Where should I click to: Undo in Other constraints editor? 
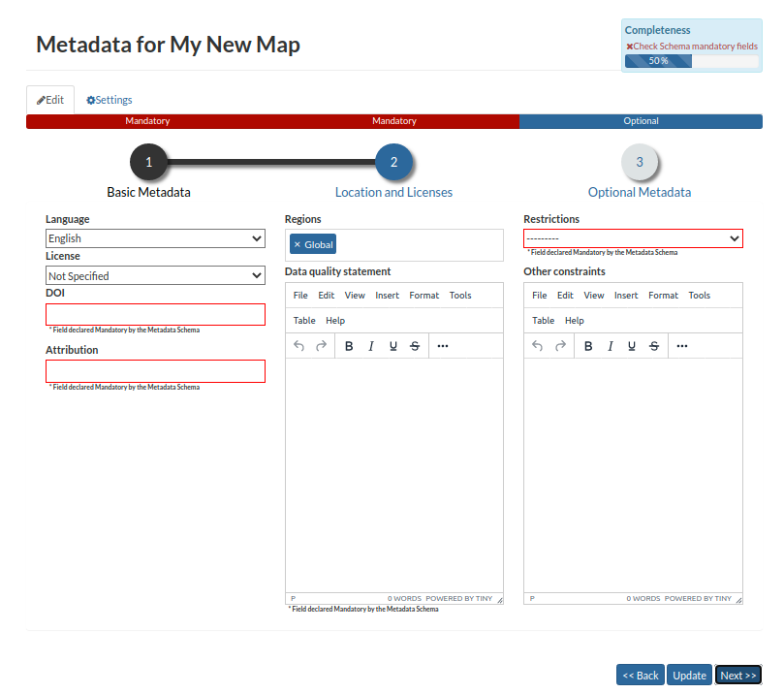(538, 345)
